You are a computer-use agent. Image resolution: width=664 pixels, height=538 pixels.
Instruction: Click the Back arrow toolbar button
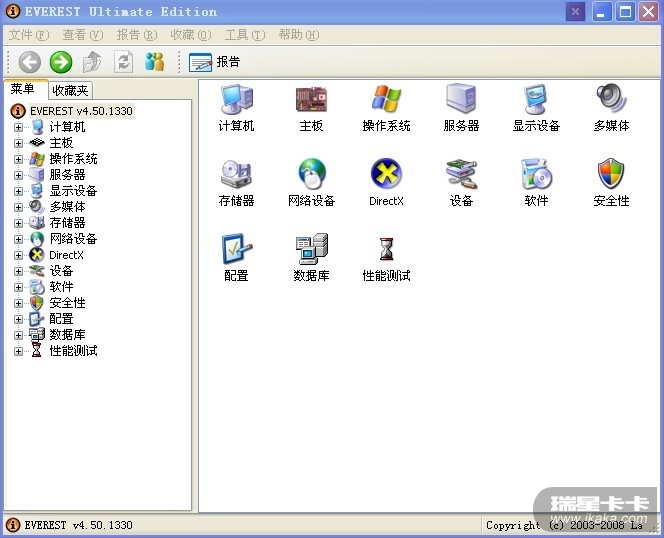click(x=30, y=62)
